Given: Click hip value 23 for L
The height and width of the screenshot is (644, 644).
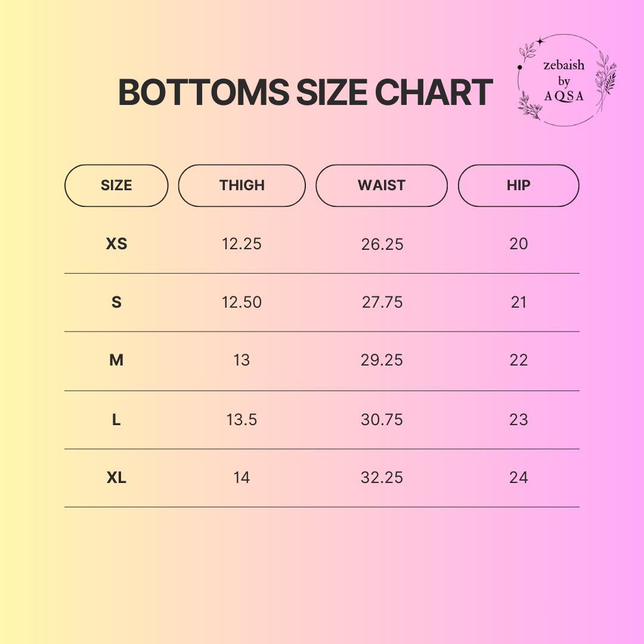Looking at the screenshot, I should coord(519,420).
